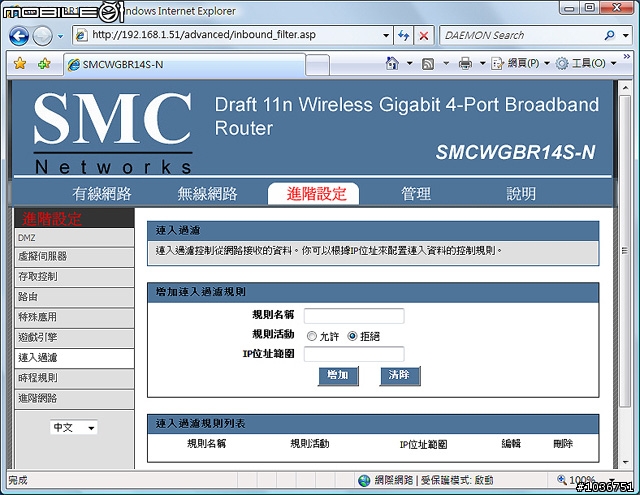Open the 工具(O) Tools menu
Viewport: 640px width, 495px height.
point(587,64)
